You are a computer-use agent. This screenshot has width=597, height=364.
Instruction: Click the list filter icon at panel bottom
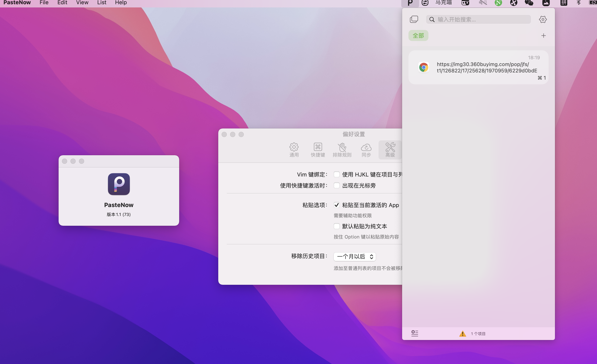[x=415, y=333]
